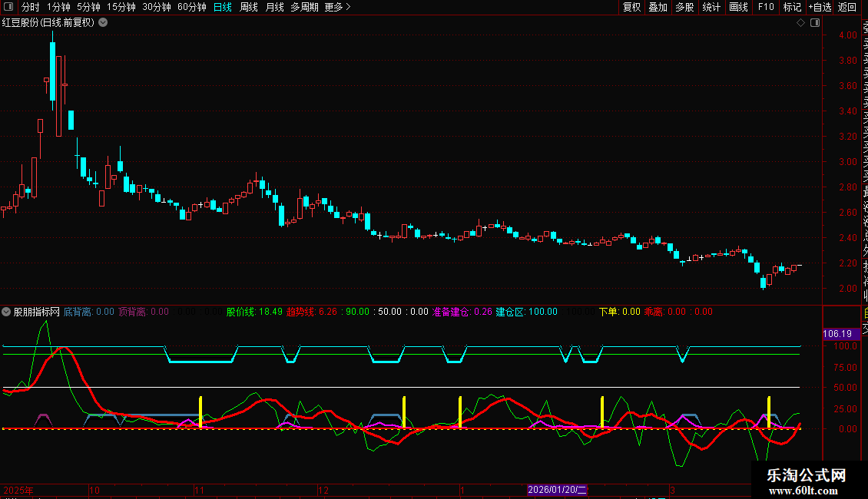Image resolution: width=868 pixels, height=499 pixels.
Task: Expand the 股朋指标网 indicator dropdown arrow
Action: click(7, 312)
